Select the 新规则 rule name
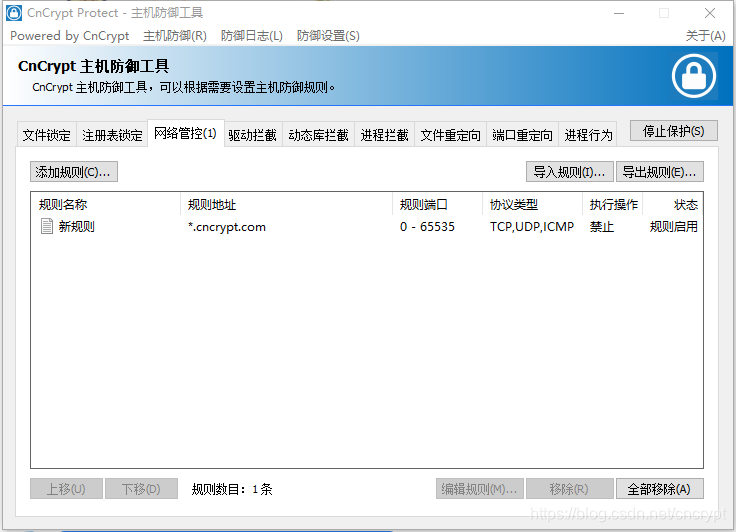This screenshot has height=532, width=736. pos(77,227)
